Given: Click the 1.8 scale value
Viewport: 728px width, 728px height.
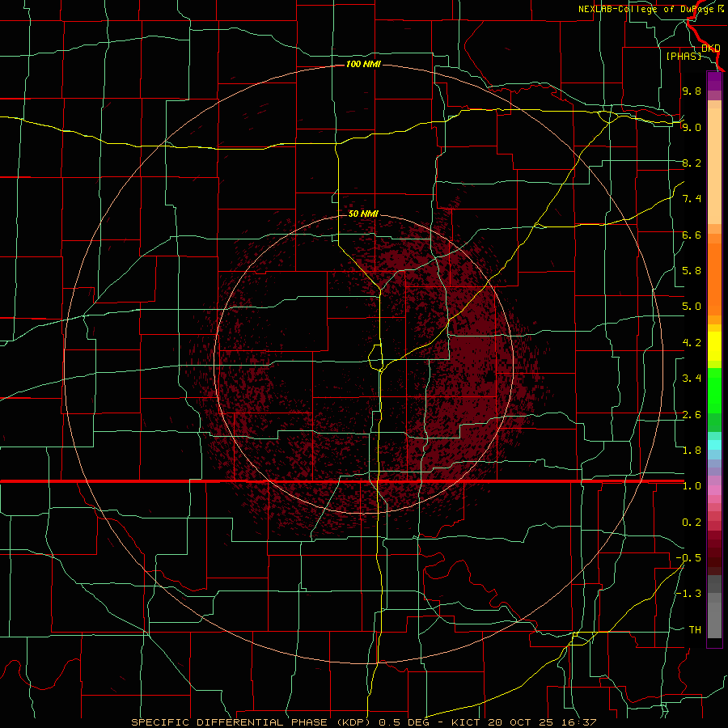Looking at the screenshot, I should 692,451.
